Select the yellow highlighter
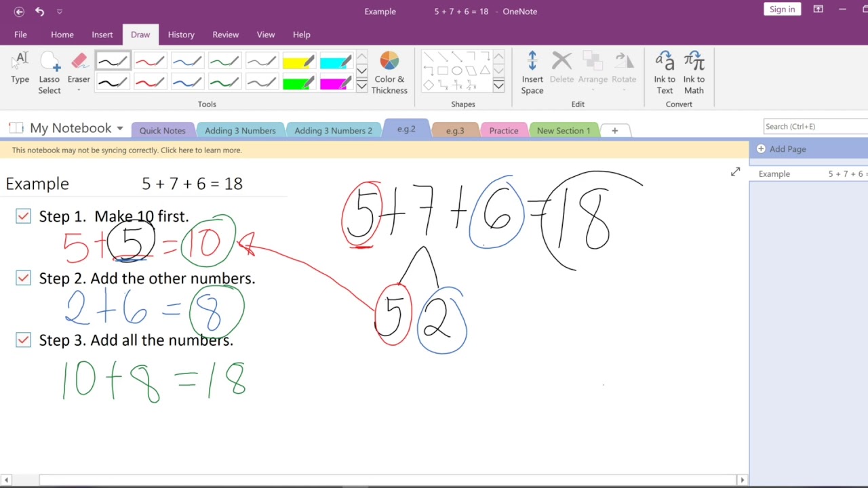The width and height of the screenshot is (868, 488). coord(298,62)
